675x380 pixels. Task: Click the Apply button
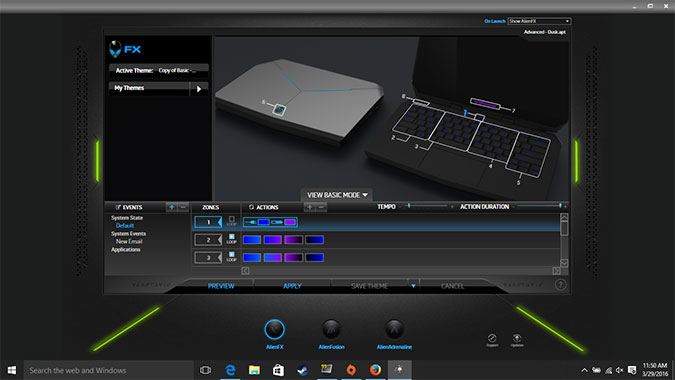tap(292, 286)
